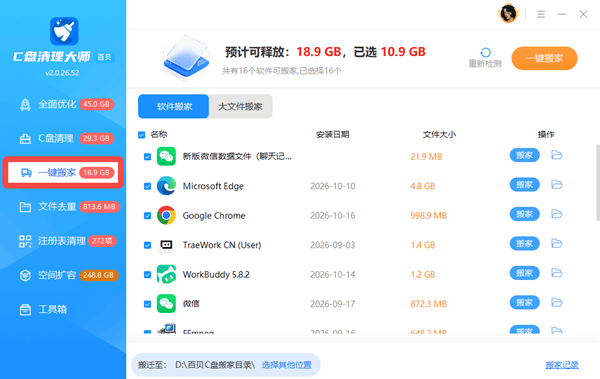The image size is (600, 379).
Task: Open folder for TraeWork CN row
Action: [556, 243]
